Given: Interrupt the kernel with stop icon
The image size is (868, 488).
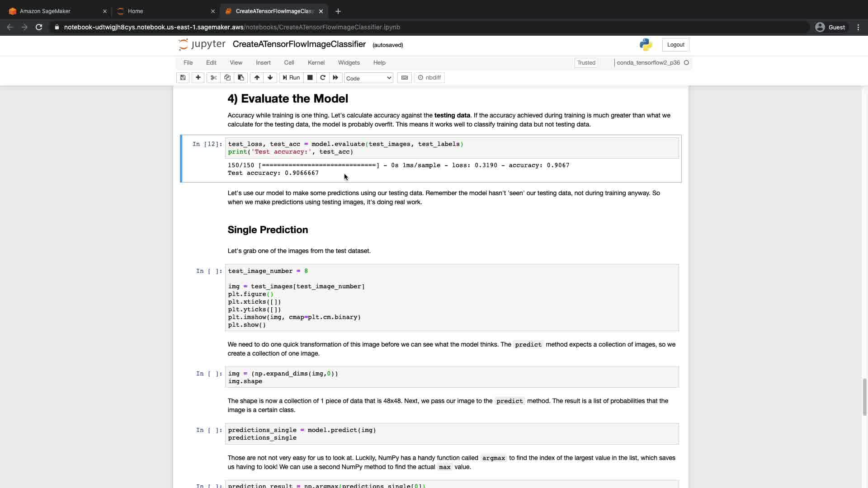Looking at the screenshot, I should coord(310,78).
